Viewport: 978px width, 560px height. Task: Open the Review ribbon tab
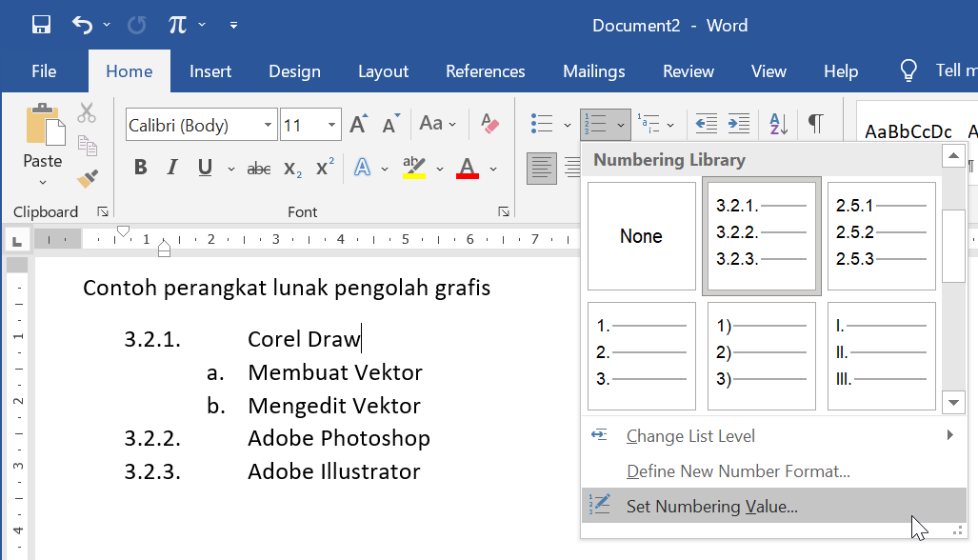pyautogui.click(x=688, y=70)
